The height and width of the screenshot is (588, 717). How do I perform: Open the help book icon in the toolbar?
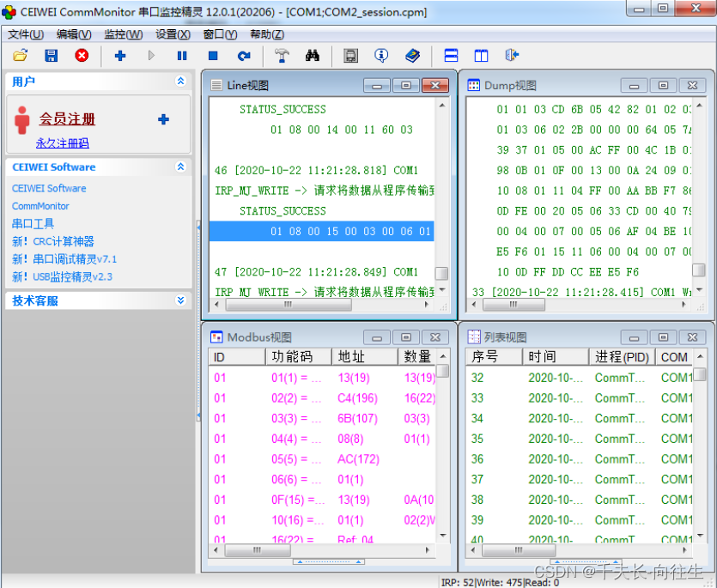point(412,56)
